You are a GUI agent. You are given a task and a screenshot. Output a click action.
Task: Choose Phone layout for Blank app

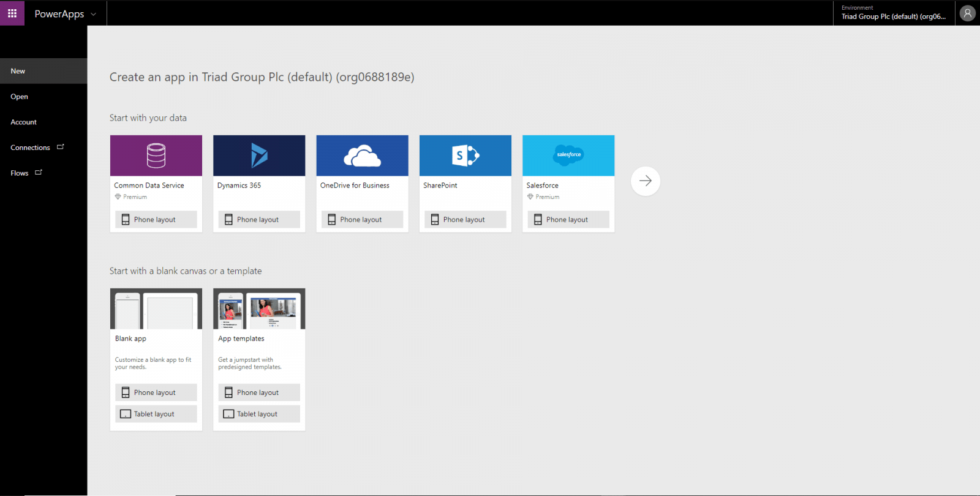tap(156, 393)
